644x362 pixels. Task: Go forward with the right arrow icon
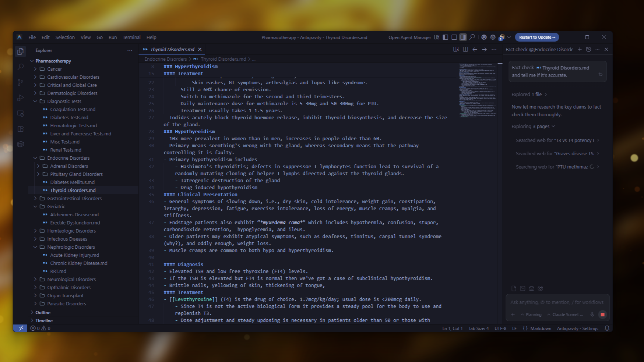[485, 49]
